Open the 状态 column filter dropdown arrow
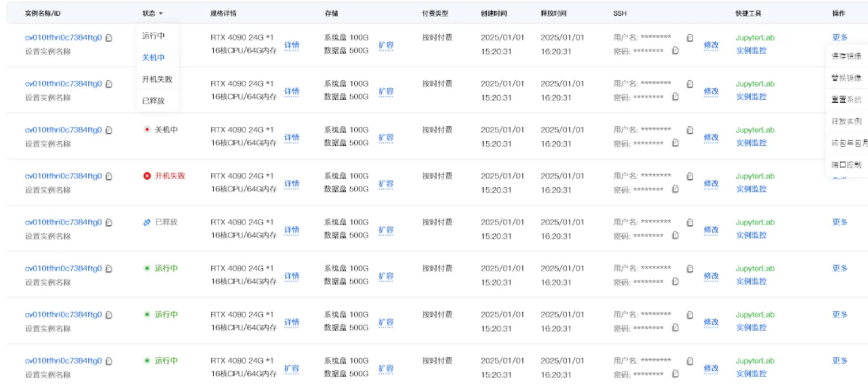The width and height of the screenshot is (868, 386). [x=161, y=14]
